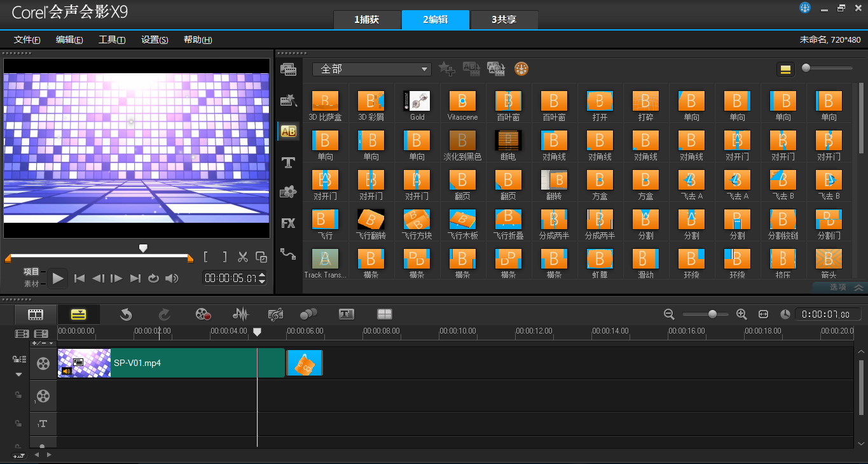868x464 pixels.
Task: Apply random effects to video track
Action: 496,69
